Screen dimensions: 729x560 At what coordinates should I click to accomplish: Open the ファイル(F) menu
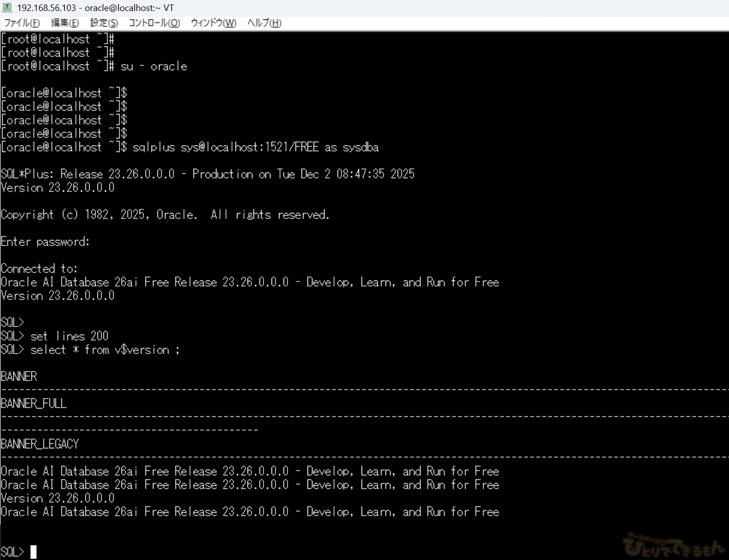(21, 23)
